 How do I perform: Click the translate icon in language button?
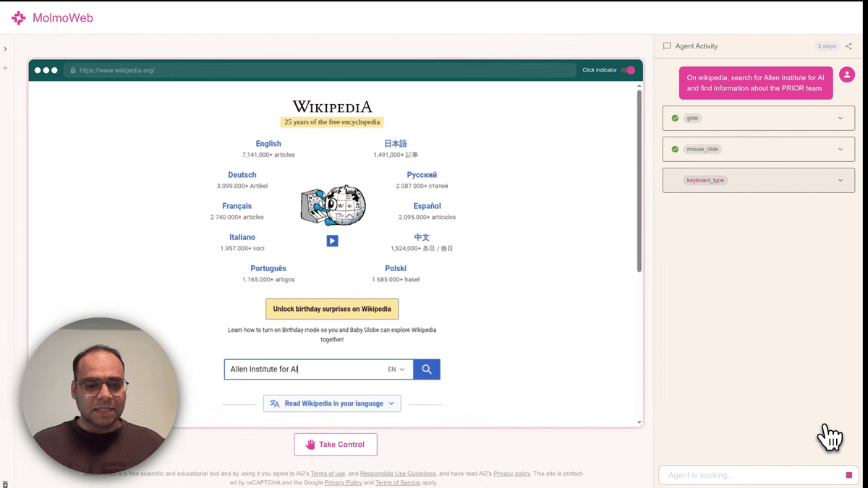pos(275,403)
